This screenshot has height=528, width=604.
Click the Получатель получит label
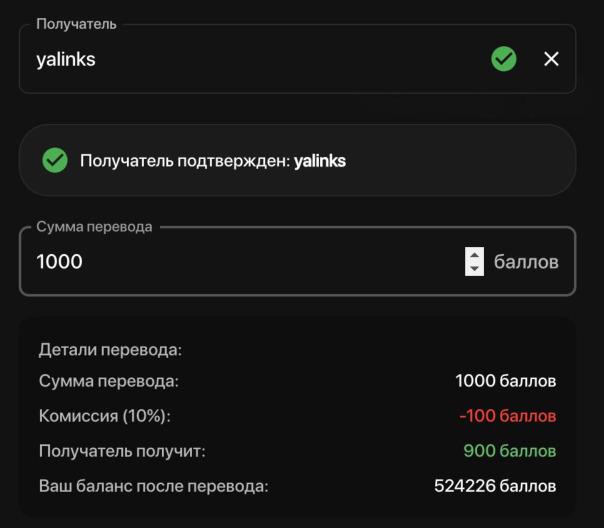121,451
